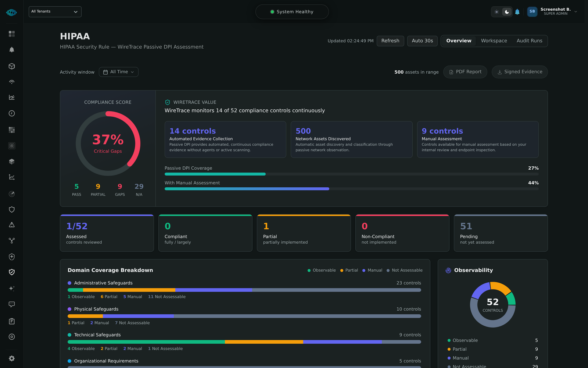Click the 5 PASS count
Viewport: 588px width, 368px height.
76,190
